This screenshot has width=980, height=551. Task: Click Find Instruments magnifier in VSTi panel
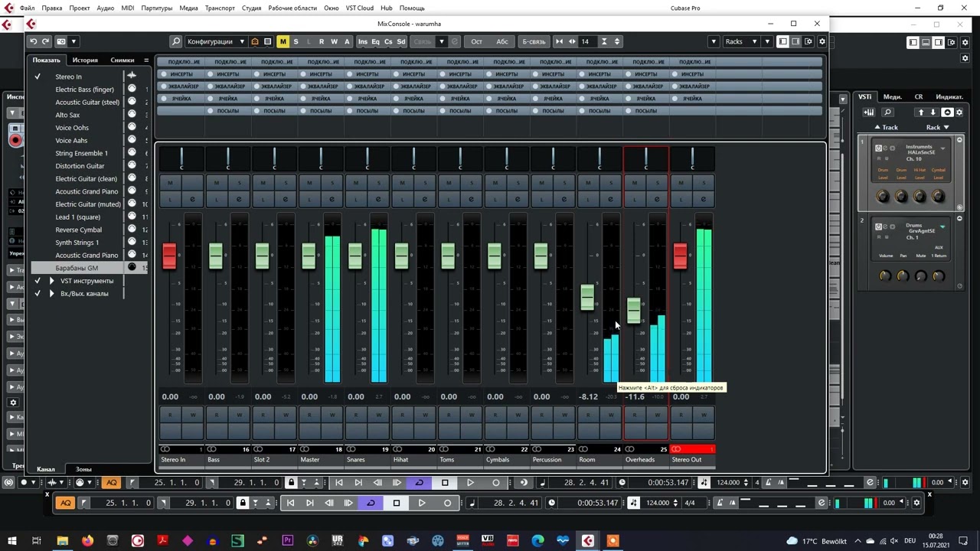coord(888,112)
